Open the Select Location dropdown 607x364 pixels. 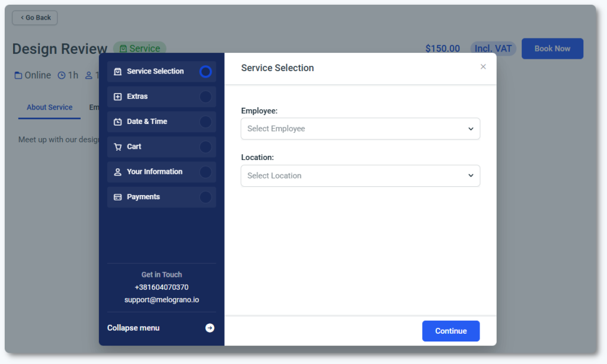[x=360, y=175]
